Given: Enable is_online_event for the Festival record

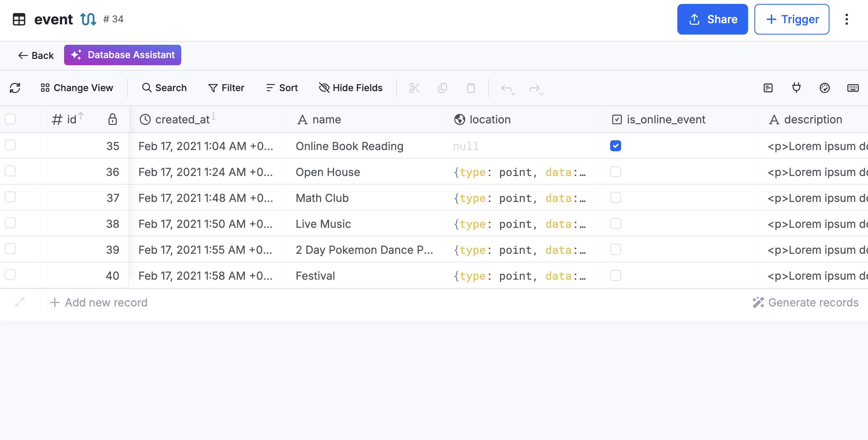Looking at the screenshot, I should click(616, 275).
